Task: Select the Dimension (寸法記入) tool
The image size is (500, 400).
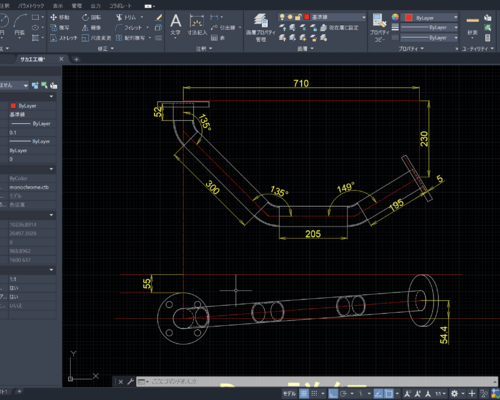Action: point(197,25)
